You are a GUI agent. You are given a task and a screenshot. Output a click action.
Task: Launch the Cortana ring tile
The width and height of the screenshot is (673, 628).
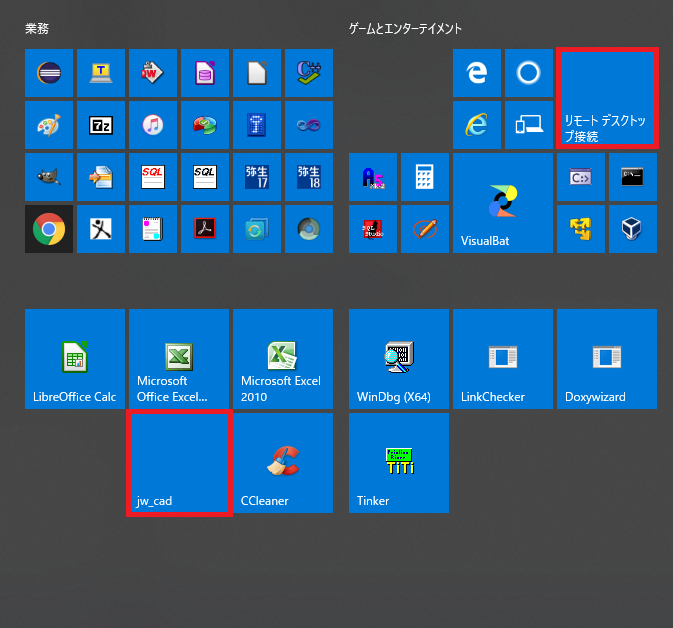(529, 73)
